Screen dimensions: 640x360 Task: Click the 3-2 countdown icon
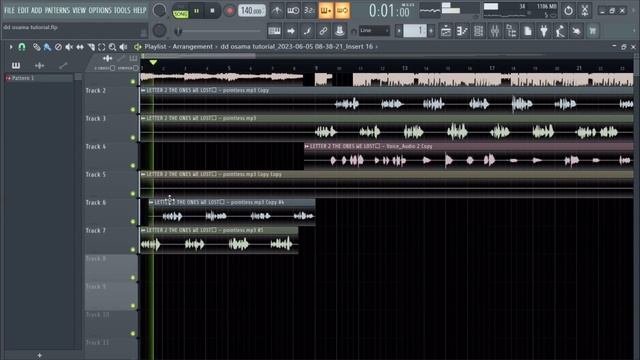309,11
